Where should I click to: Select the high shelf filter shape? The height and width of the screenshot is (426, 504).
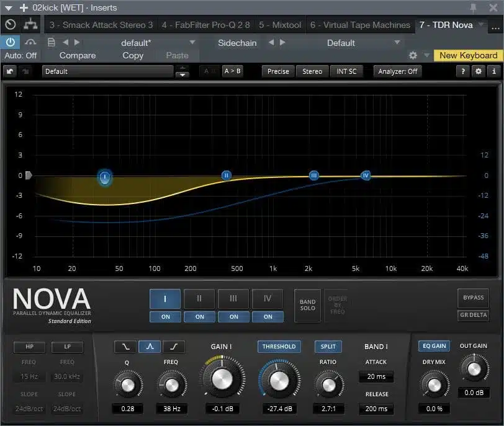coord(174,347)
